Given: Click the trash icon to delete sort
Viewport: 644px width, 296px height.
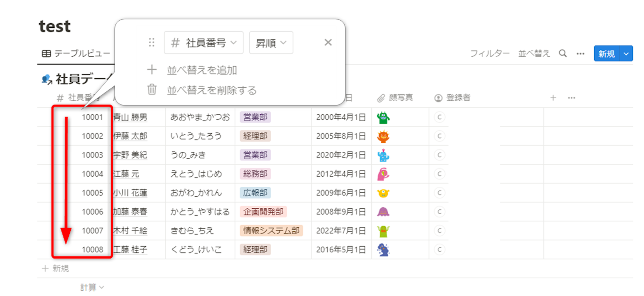Looking at the screenshot, I should click(152, 90).
